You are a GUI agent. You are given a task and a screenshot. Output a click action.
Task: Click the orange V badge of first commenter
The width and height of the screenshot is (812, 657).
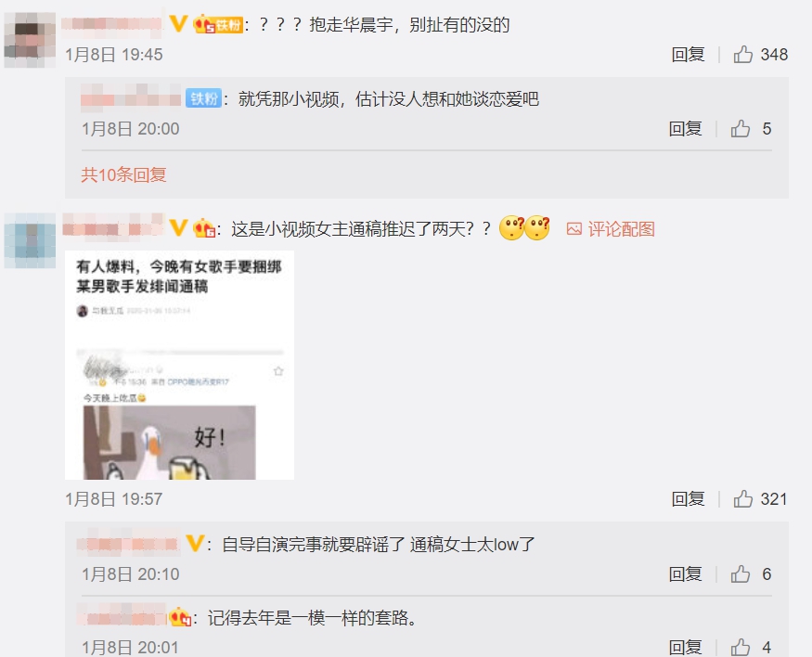click(x=178, y=24)
